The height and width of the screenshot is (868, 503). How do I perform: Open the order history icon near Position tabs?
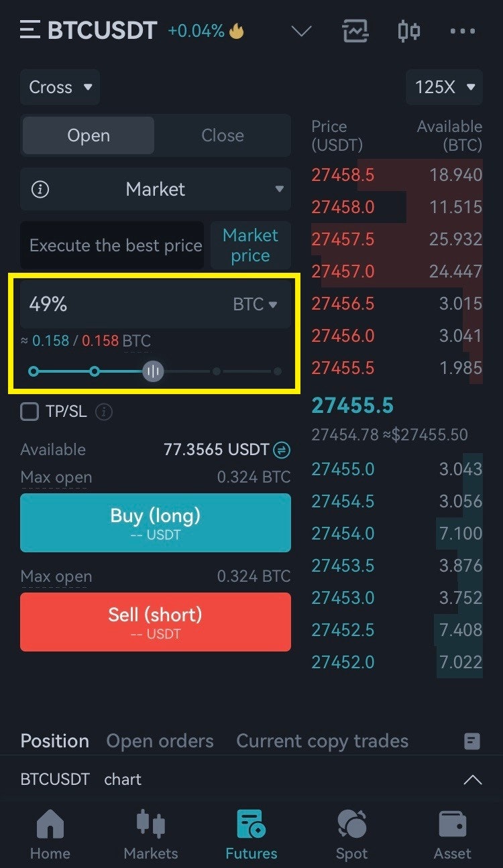point(472,741)
